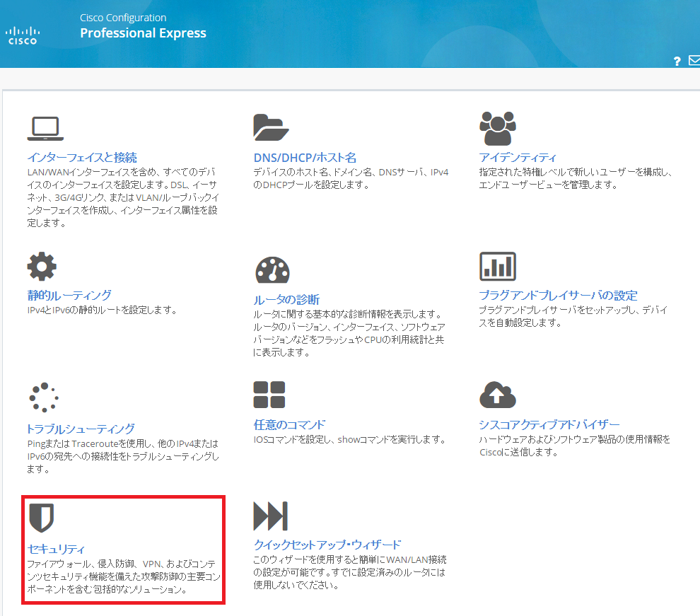Image resolution: width=700 pixels, height=616 pixels.
Task: Click the description beginning ルータに関する基本的な診断情報
Action: (349, 333)
